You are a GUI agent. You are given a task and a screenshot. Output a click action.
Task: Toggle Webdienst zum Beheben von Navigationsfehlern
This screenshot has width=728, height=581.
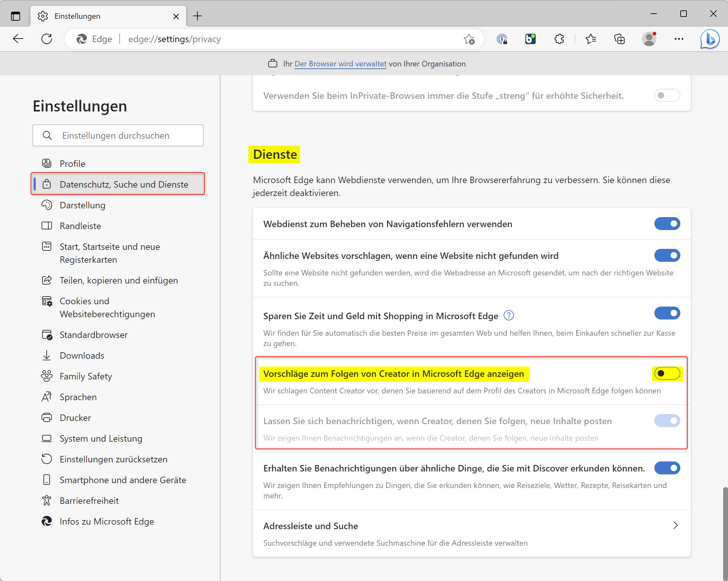pyautogui.click(x=667, y=224)
